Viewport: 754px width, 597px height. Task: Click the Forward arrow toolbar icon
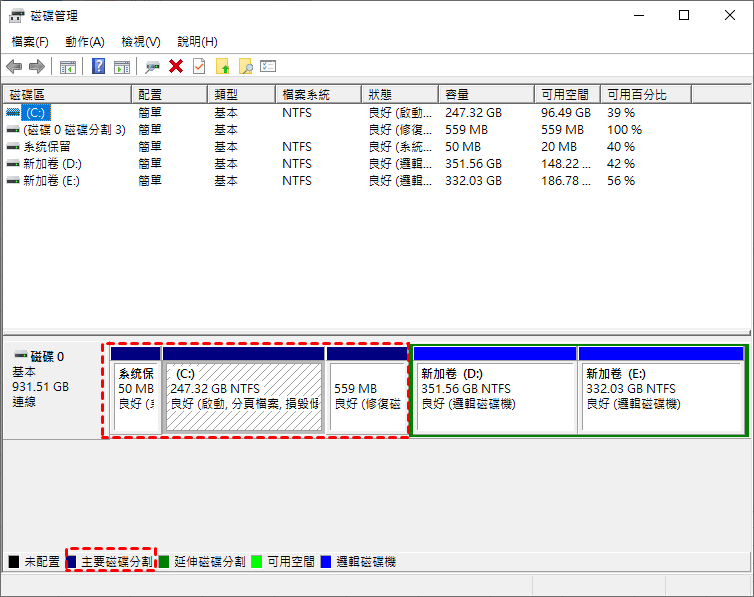click(x=37, y=66)
